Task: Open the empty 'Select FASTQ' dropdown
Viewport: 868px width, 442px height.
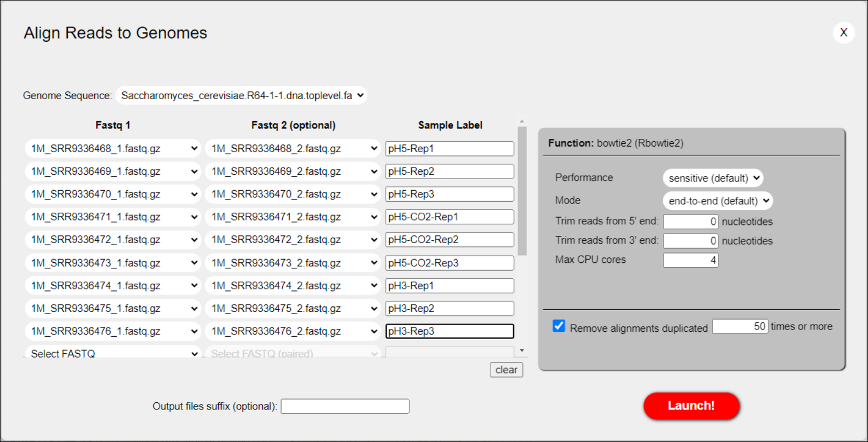Action: 112,353
